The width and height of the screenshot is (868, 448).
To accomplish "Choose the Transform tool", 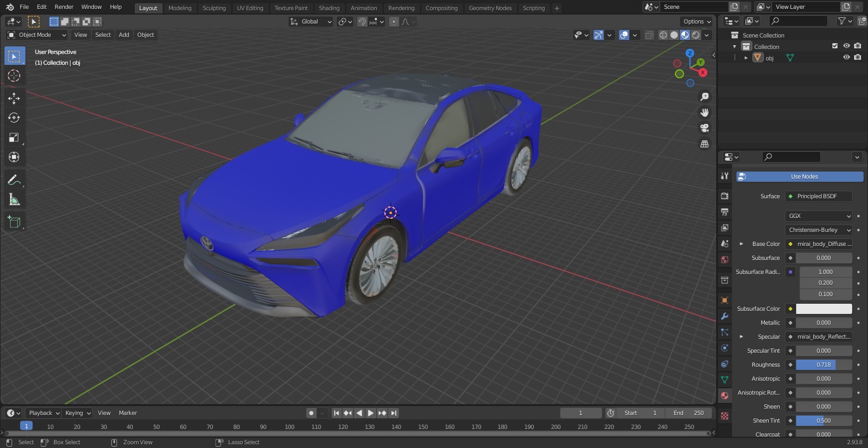I will tap(14, 157).
